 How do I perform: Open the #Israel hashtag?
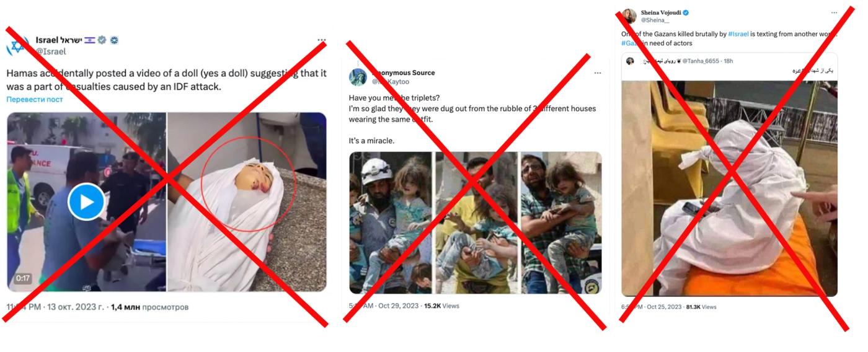(x=738, y=33)
